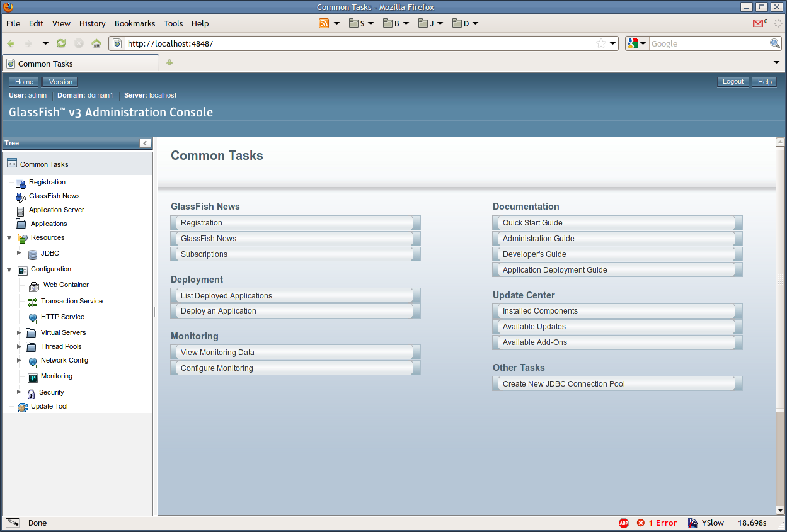Click the Web Container icon
The width and height of the screenshot is (787, 532).
(x=34, y=285)
